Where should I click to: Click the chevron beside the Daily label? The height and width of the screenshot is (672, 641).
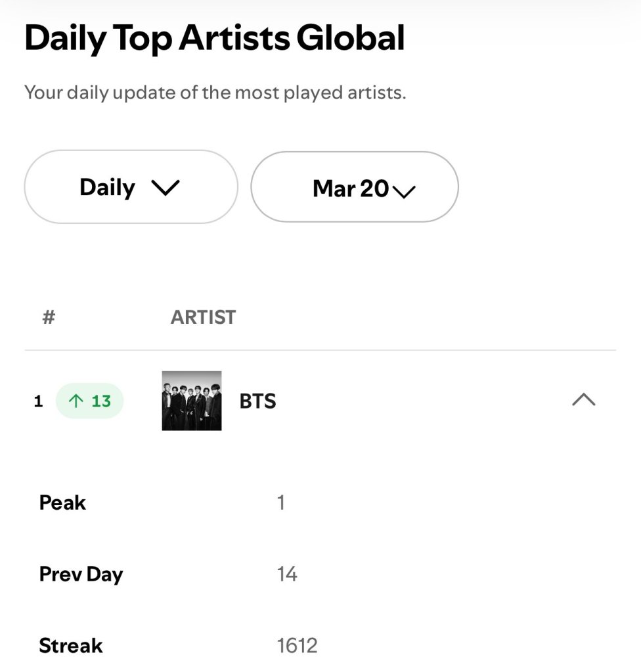point(165,189)
